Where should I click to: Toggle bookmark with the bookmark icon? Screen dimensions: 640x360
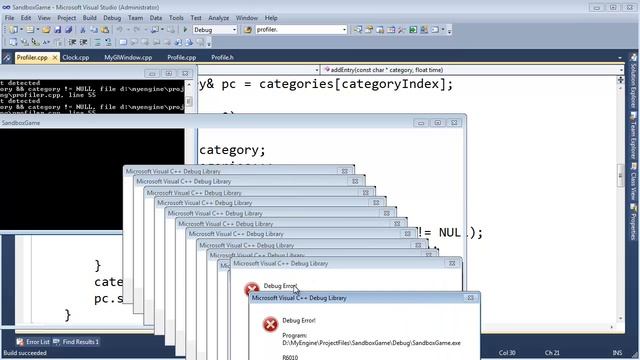pos(123,42)
